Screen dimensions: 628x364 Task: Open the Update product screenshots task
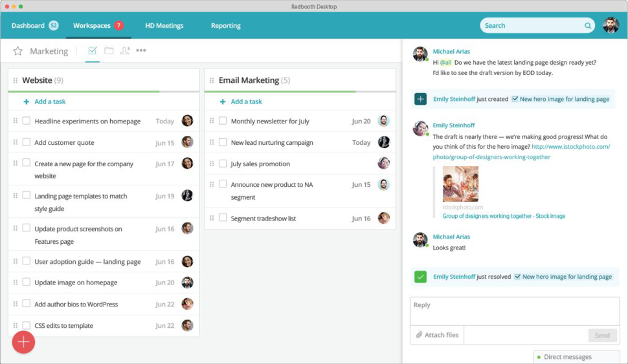tap(78, 235)
